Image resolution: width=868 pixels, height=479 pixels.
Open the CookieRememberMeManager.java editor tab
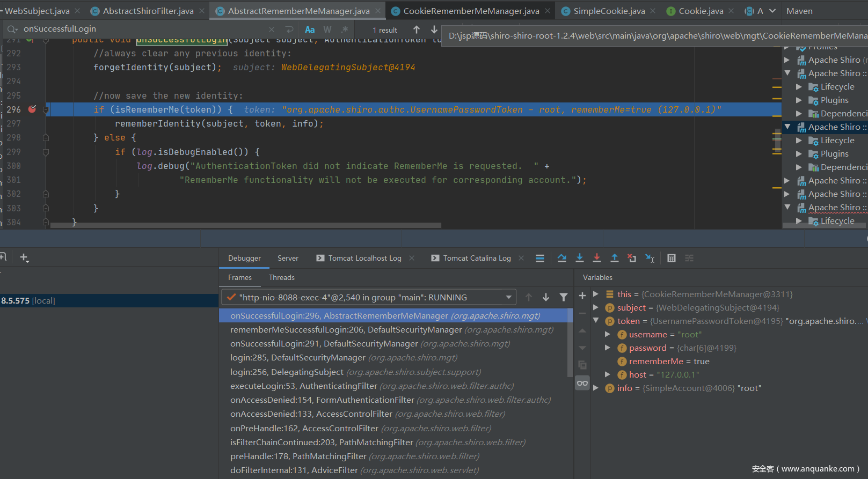tap(471, 11)
